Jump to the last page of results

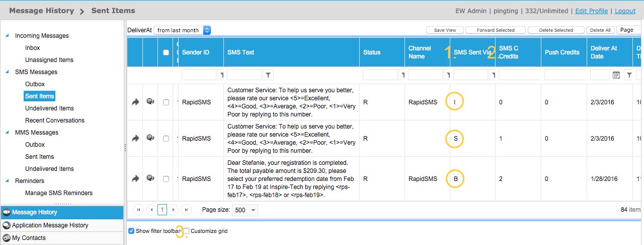pyautogui.click(x=186, y=210)
